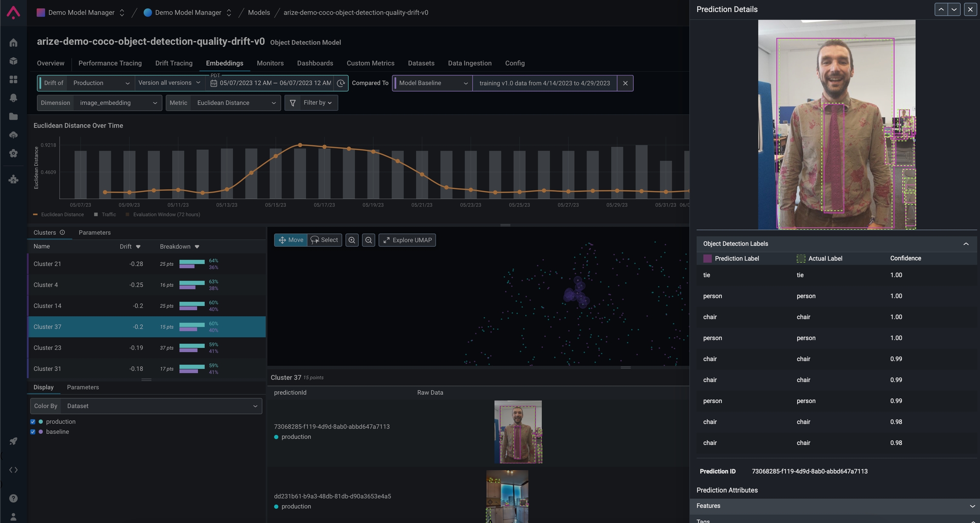Image resolution: width=980 pixels, height=523 pixels.
Task: Click the refresh date range icon
Action: [x=341, y=83]
